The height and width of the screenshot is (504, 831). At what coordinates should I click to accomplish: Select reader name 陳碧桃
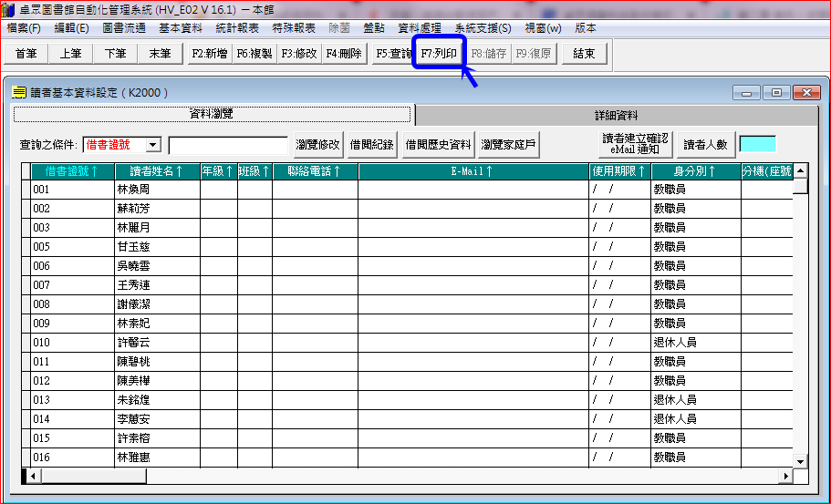coord(133,362)
